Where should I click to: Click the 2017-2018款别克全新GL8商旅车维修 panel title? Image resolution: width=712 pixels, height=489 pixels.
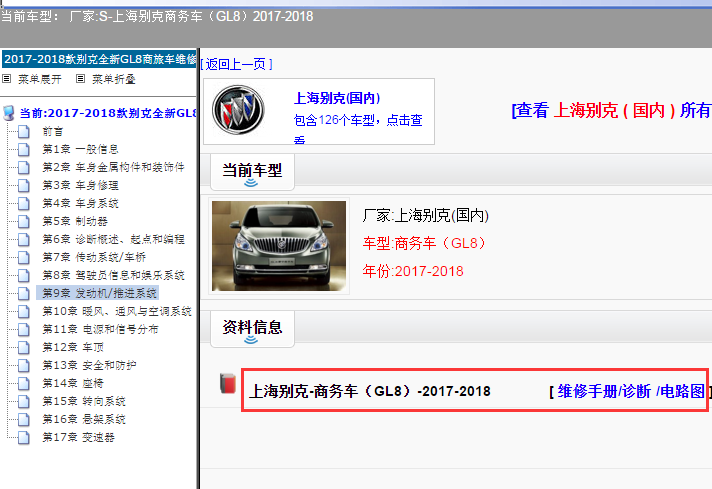99,59
